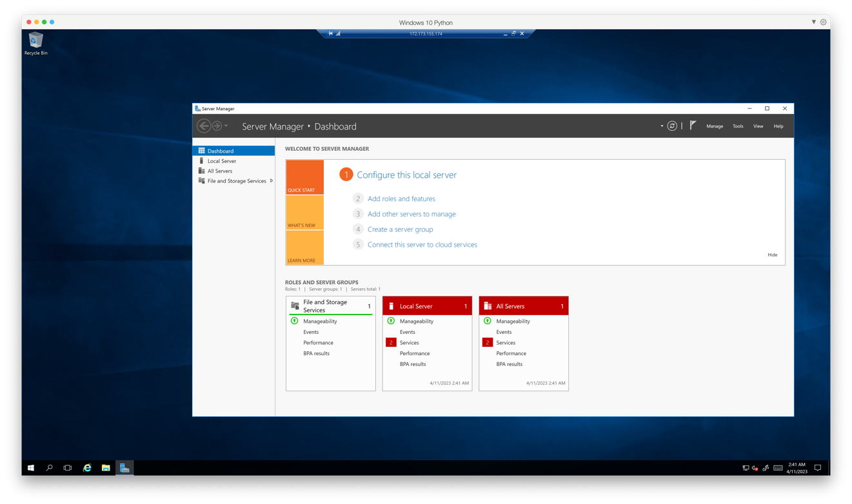Select the QUICK START tile
The width and height of the screenshot is (852, 504).
coord(304,177)
